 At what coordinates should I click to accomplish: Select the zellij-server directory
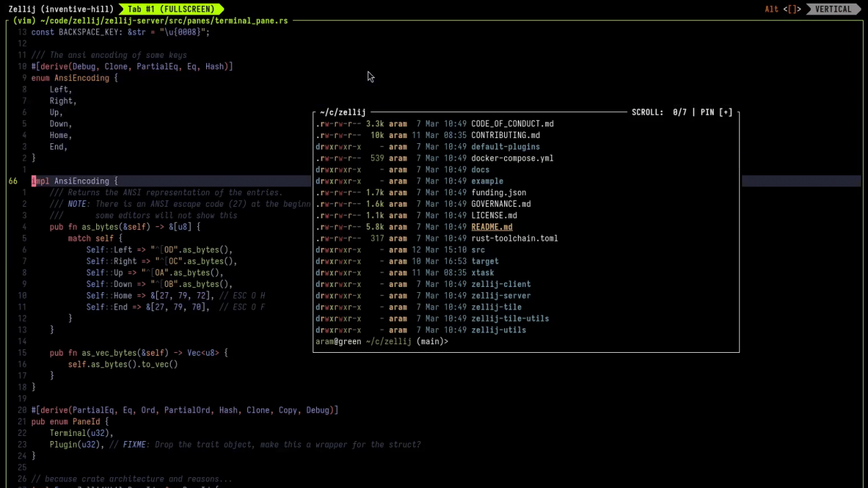pyautogui.click(x=501, y=296)
